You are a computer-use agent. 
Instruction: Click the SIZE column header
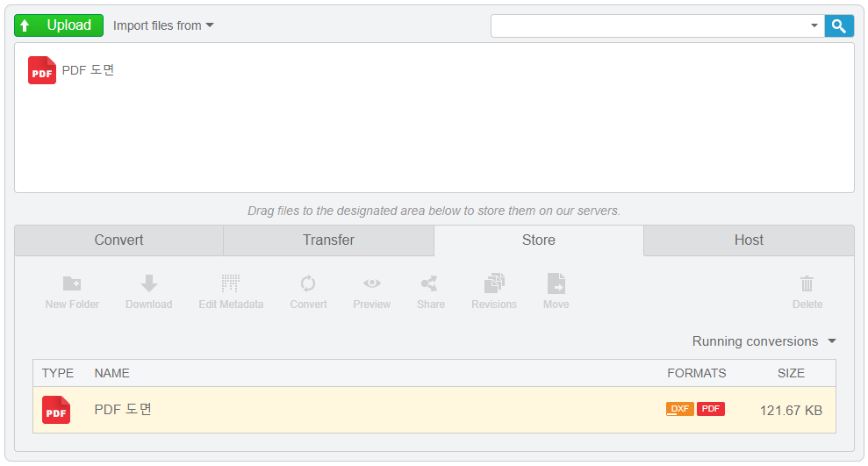coord(791,374)
